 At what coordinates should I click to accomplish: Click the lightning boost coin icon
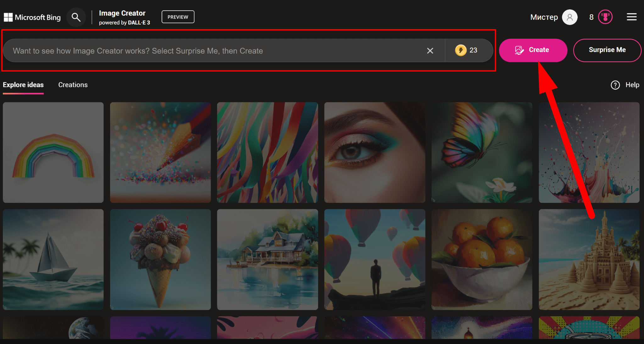click(461, 50)
